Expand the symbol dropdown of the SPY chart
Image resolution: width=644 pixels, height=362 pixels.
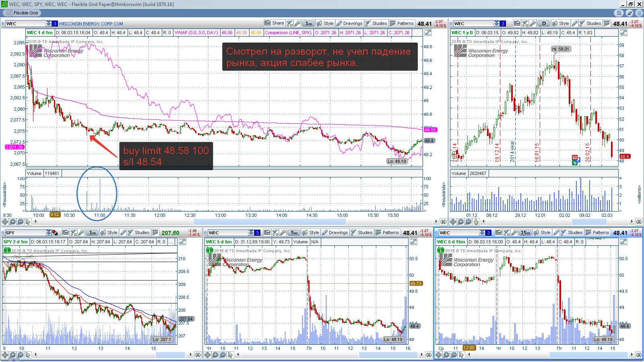coord(49,232)
